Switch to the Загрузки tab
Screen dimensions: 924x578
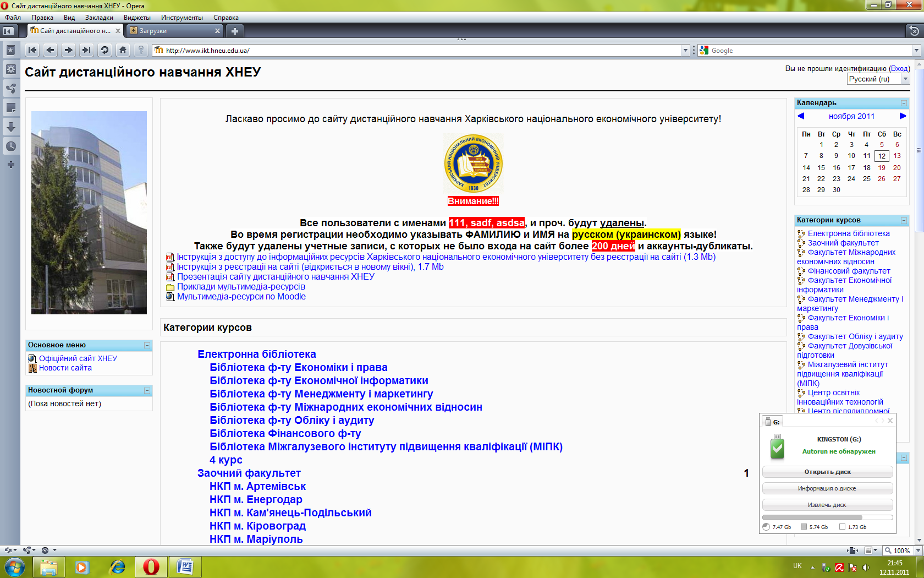173,31
